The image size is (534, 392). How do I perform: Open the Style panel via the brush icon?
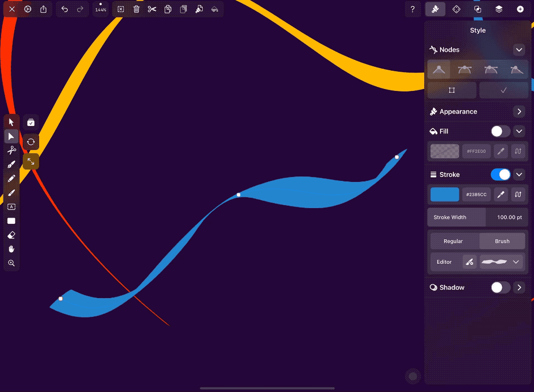(435, 9)
